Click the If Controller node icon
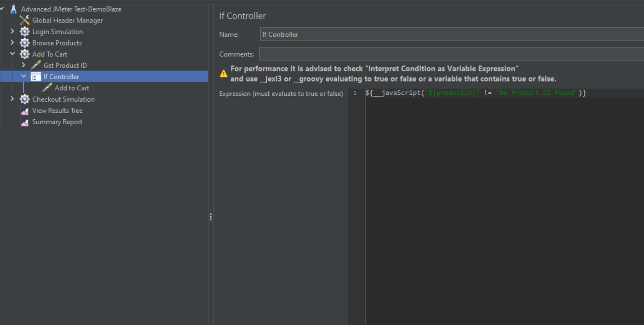The height and width of the screenshot is (325, 644). click(x=36, y=77)
